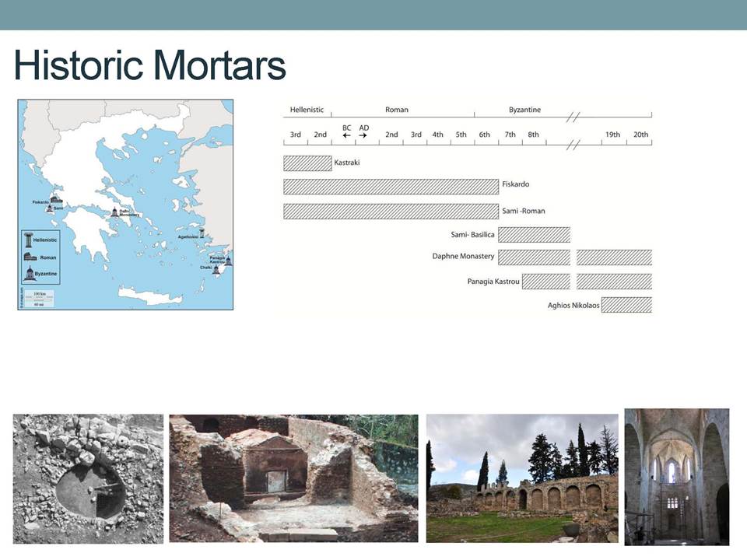747x560 pixels.
Task: Open the brick ruins with doorway photo
Action: click(x=294, y=478)
